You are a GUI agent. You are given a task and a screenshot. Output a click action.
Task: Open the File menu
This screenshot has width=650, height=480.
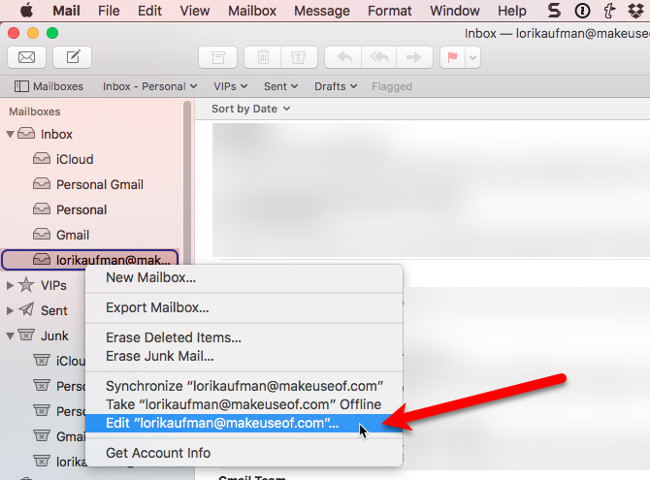click(109, 10)
